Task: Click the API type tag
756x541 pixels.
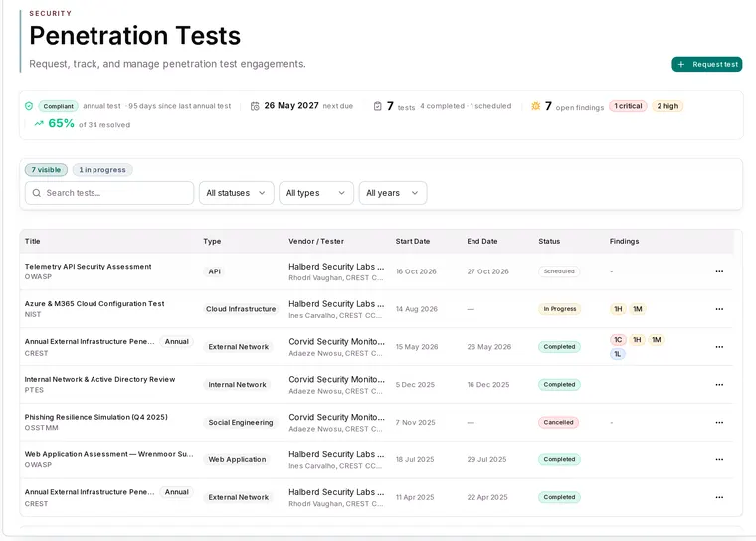Action: pyautogui.click(x=215, y=271)
